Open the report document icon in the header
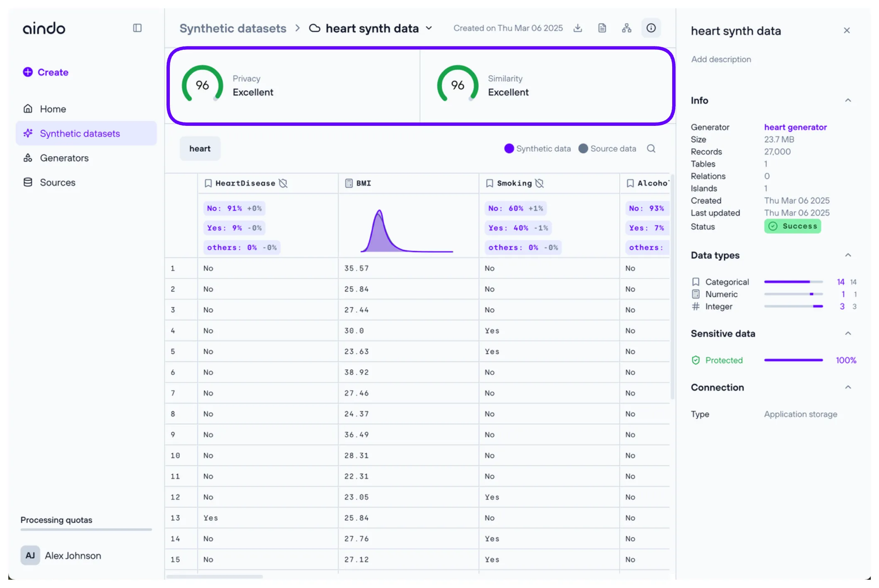This screenshot has width=879, height=588. click(602, 28)
